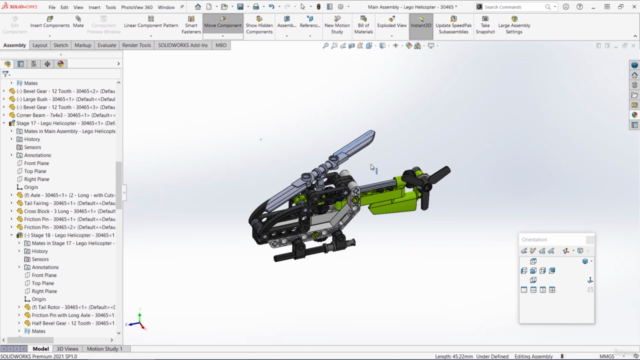Open the Tools menu
Image resolution: width=640 pixels, height=360 pixels.
[110, 7]
